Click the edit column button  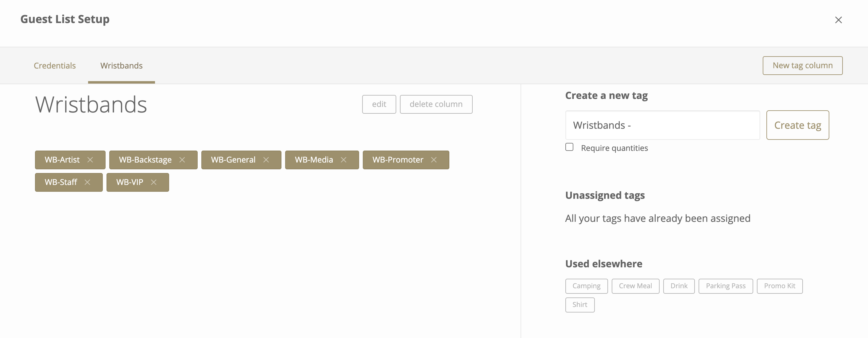[x=379, y=104]
